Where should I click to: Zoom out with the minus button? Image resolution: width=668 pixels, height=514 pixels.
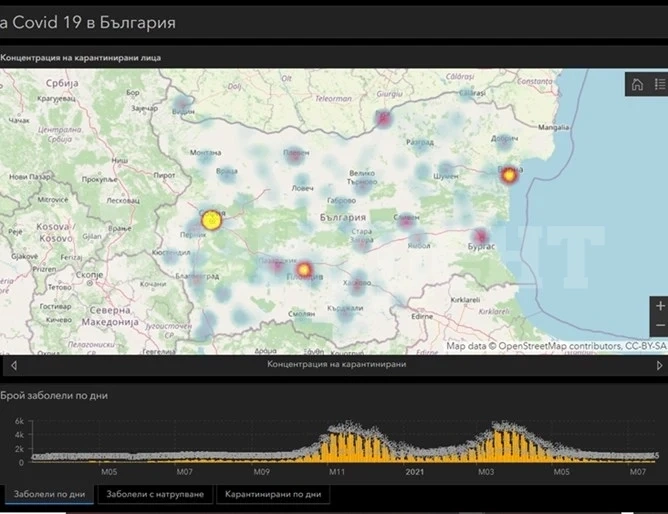point(660,326)
